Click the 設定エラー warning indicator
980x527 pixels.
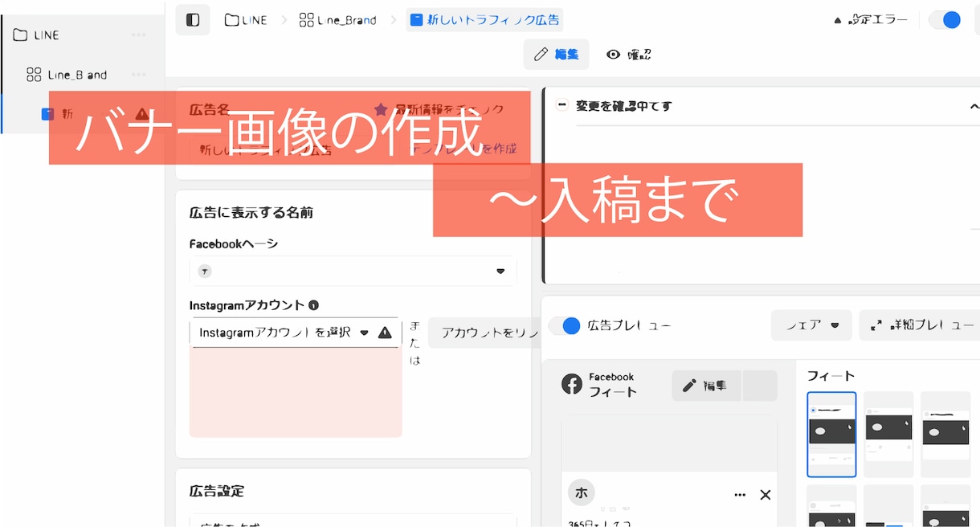pyautogui.click(x=871, y=20)
